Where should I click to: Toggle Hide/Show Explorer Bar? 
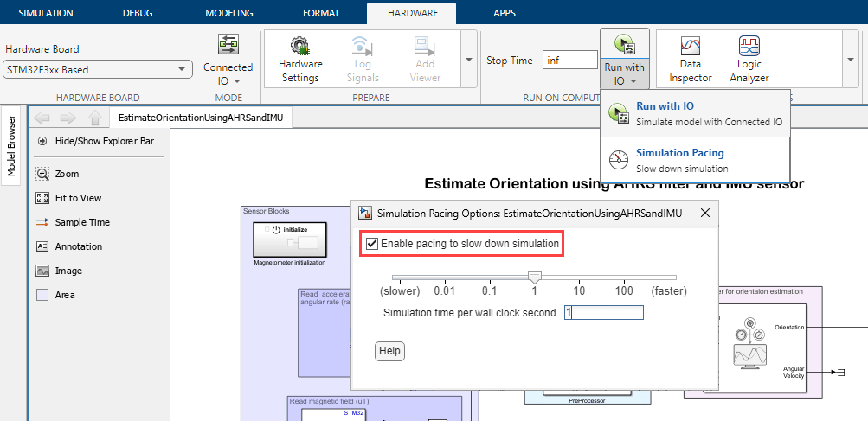click(x=42, y=140)
